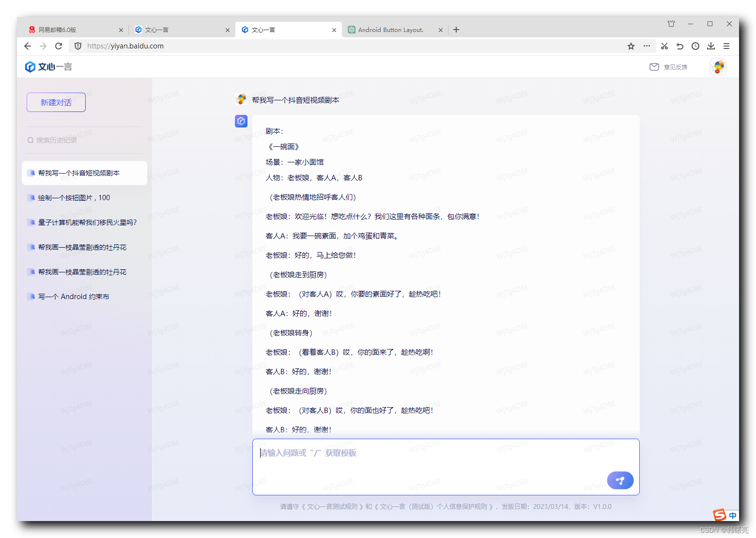756x538 pixels.
Task: Click the line 客人A：我要一碗素面
Action: [x=332, y=236]
